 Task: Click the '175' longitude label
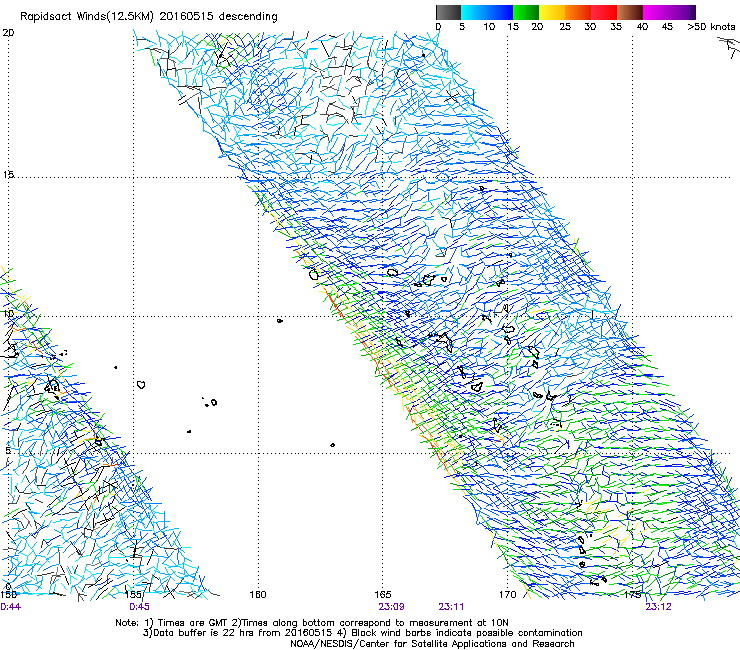(632, 595)
